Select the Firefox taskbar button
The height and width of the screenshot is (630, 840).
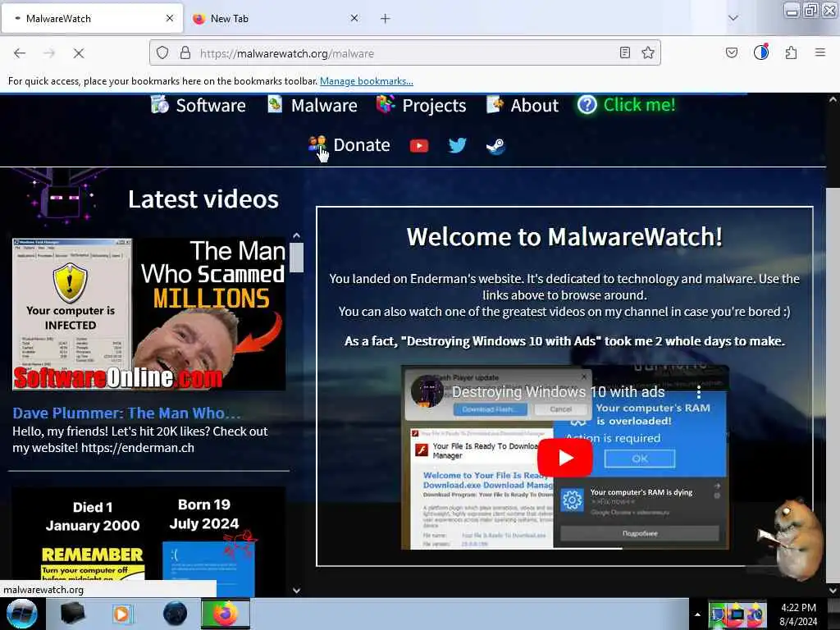click(x=226, y=614)
